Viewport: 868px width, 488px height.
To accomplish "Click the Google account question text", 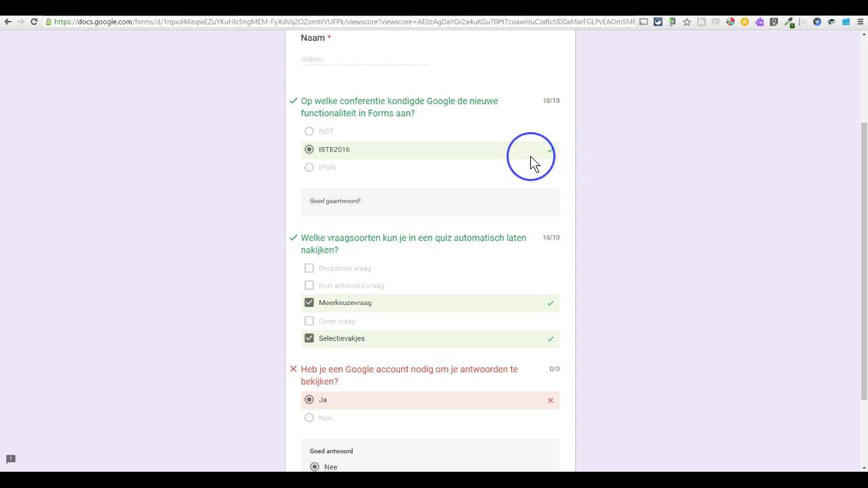I will click(410, 375).
